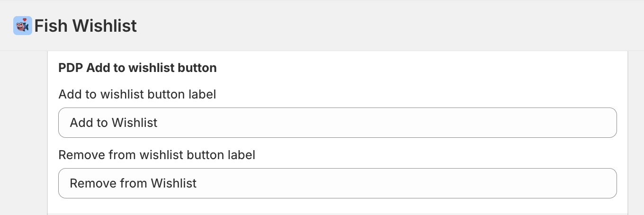Click the fish logo beside the app title
The image size is (644, 215).
tap(22, 26)
